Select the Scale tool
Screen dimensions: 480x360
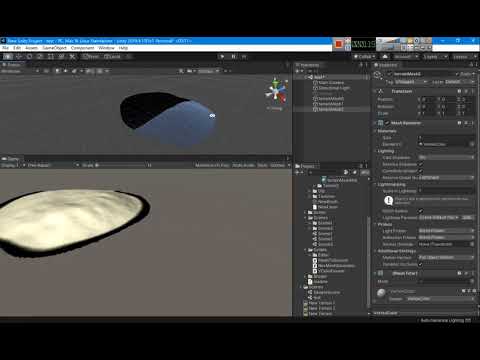point(40,57)
